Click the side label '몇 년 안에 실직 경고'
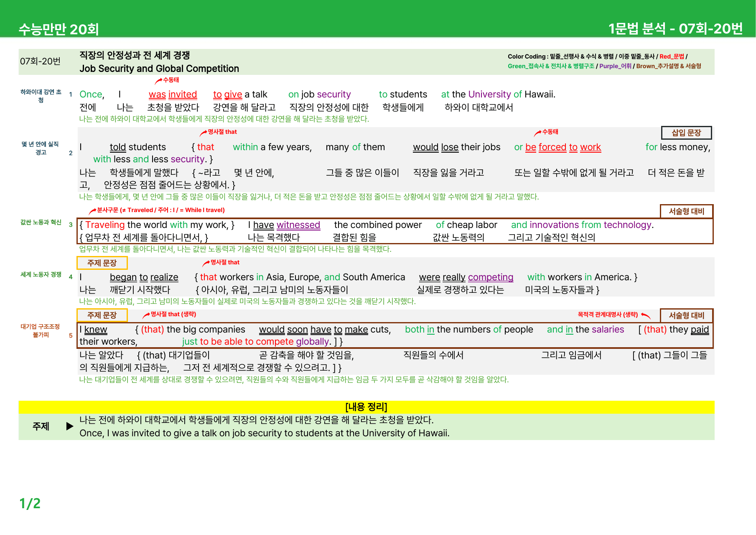 point(40,148)
